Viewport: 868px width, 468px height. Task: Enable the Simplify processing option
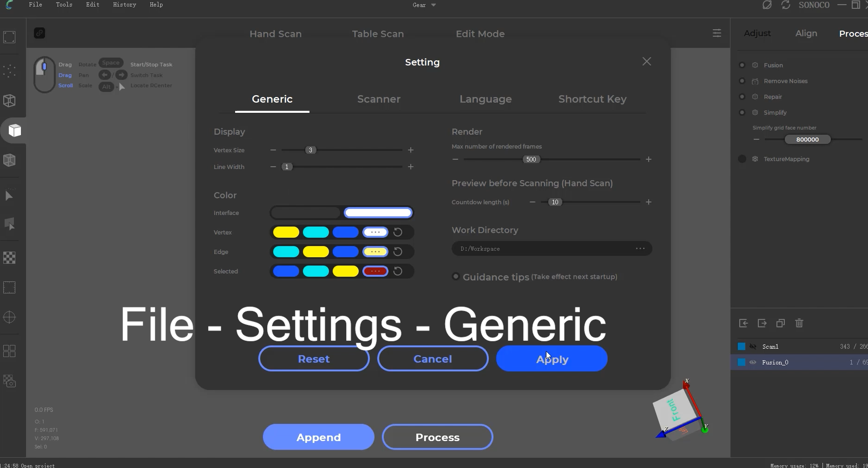pos(742,112)
